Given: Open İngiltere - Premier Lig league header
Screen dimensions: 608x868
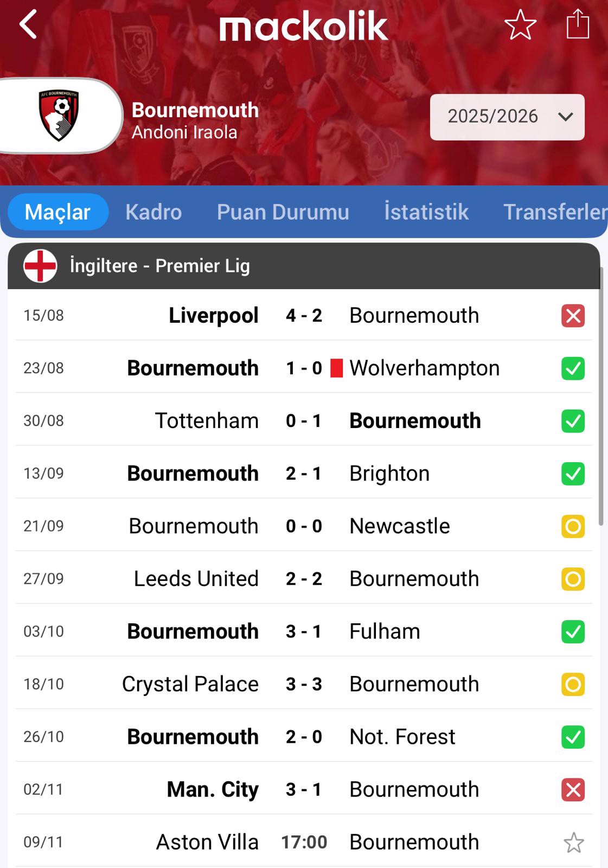Looking at the screenshot, I should [x=160, y=266].
